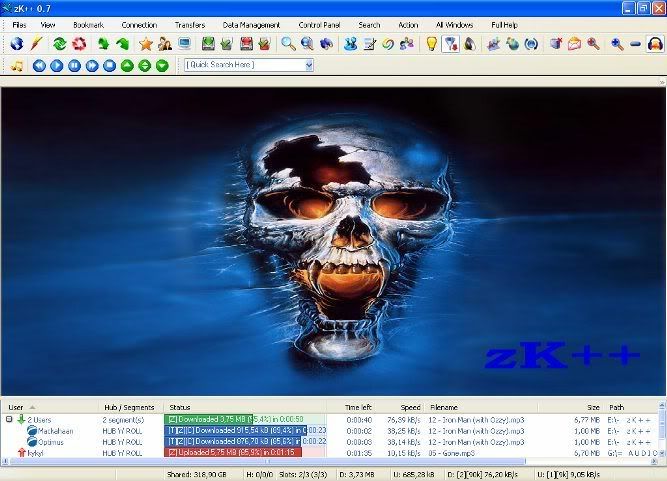Click the magnifier over globe icon
Image resolution: width=667 pixels, height=481 pixels.
pyautogui.click(x=307, y=44)
